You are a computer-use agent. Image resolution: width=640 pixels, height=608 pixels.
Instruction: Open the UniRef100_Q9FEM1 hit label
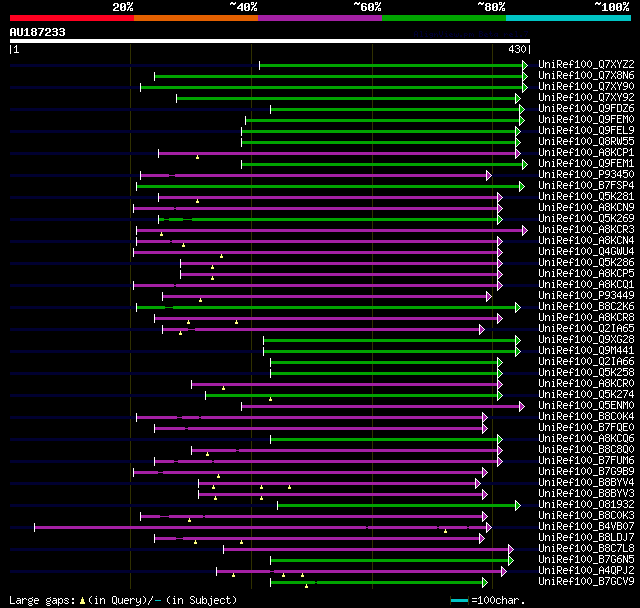pos(586,164)
